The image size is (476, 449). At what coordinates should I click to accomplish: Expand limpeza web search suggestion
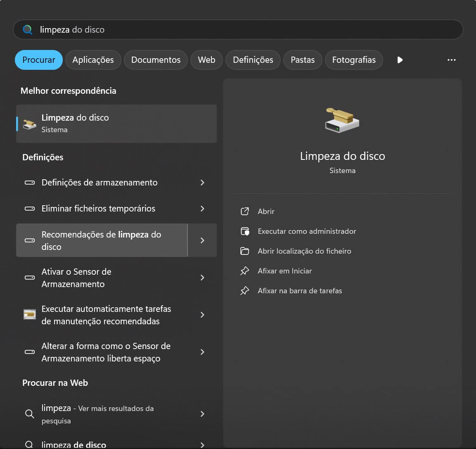pyautogui.click(x=202, y=413)
